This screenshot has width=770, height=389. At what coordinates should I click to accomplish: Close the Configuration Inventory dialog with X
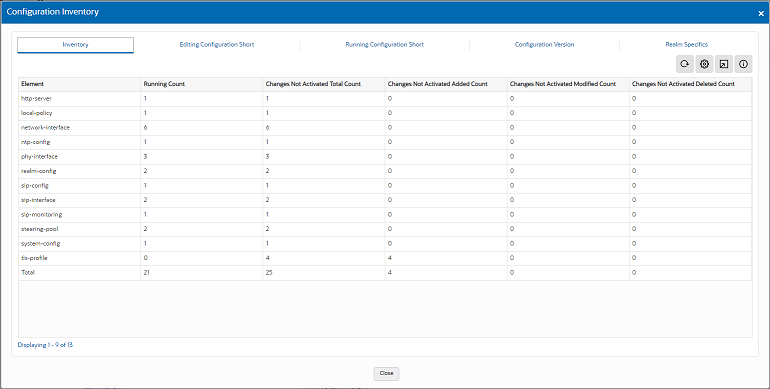coord(761,14)
